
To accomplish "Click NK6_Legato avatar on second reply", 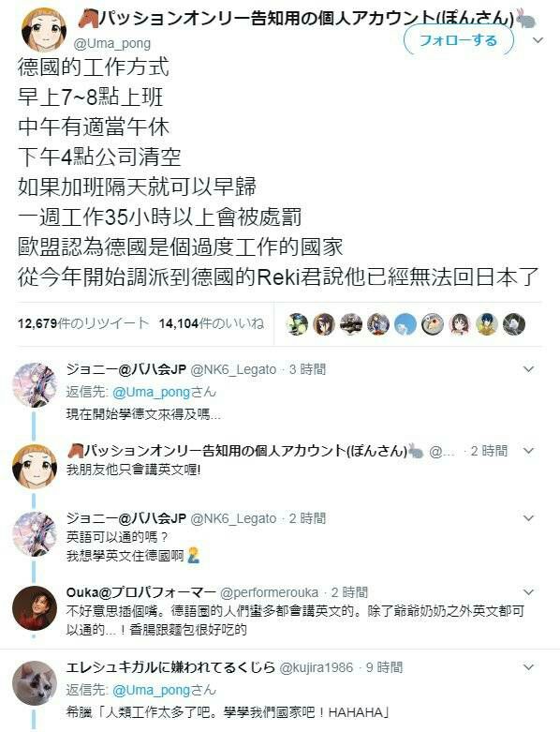I will click(x=34, y=534).
